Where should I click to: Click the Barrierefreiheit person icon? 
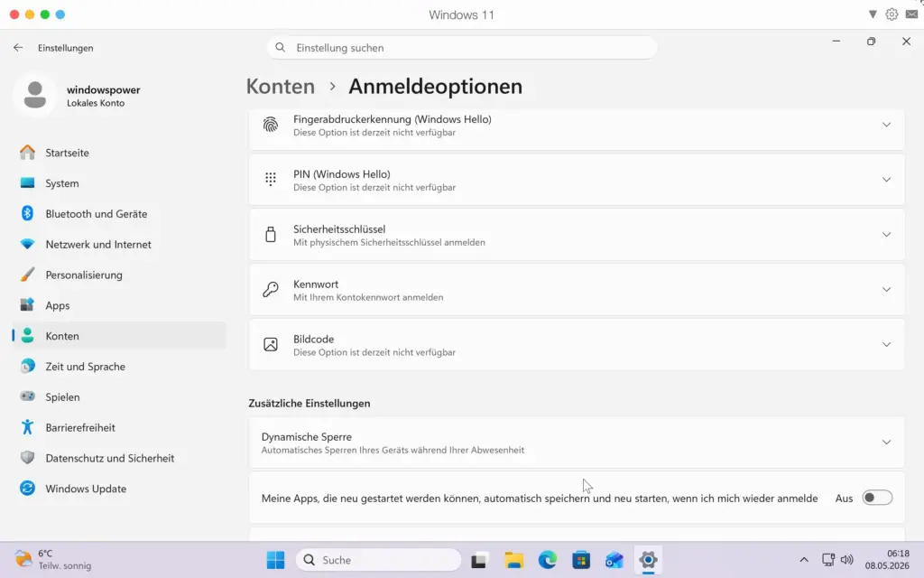pyautogui.click(x=27, y=427)
